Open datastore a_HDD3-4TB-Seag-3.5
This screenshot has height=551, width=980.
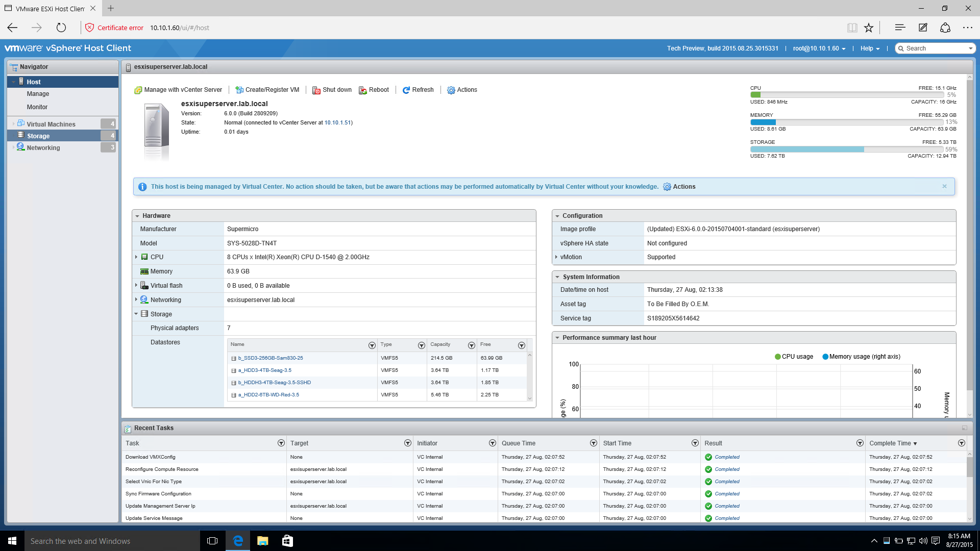[x=265, y=370]
